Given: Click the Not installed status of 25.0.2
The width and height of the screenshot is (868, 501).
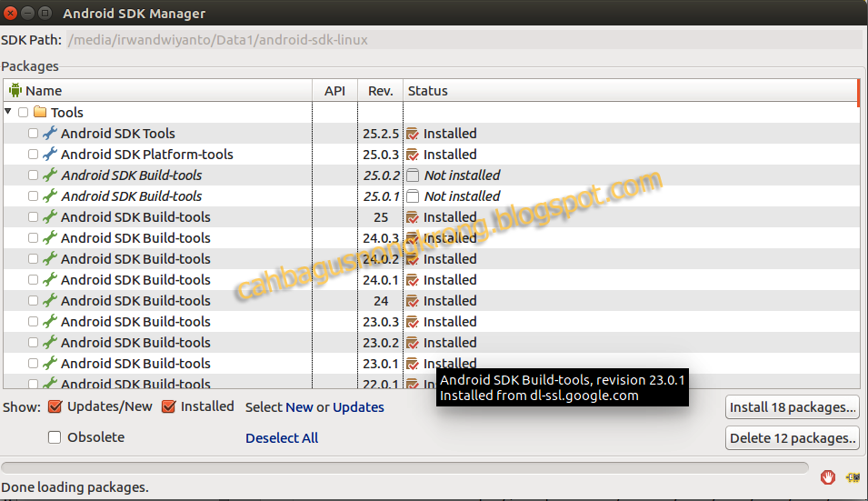Looking at the screenshot, I should (x=462, y=175).
